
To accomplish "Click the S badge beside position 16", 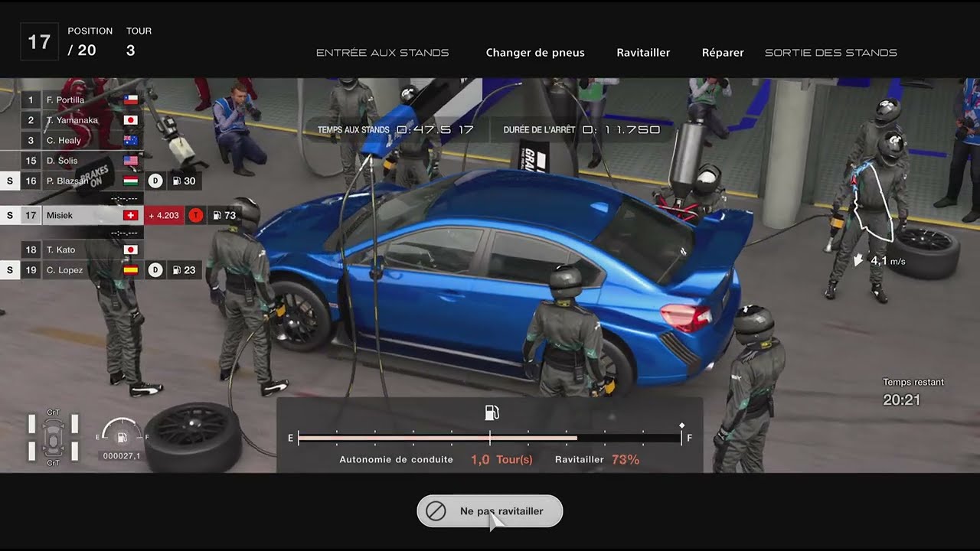I will [x=10, y=181].
